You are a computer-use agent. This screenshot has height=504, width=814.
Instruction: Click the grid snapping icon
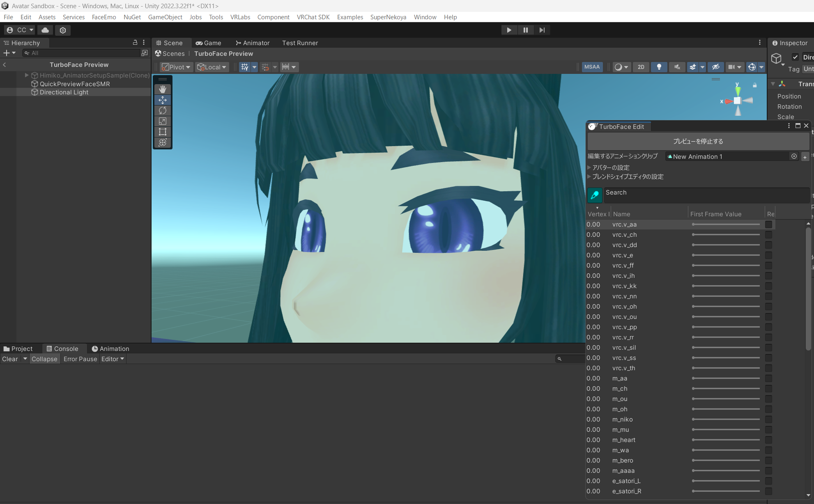pos(265,67)
